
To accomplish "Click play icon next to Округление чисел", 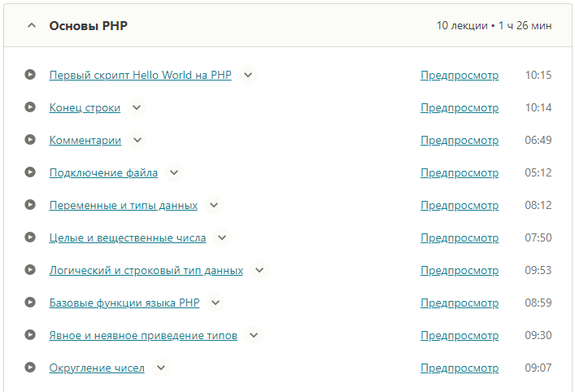I will pos(30,368).
